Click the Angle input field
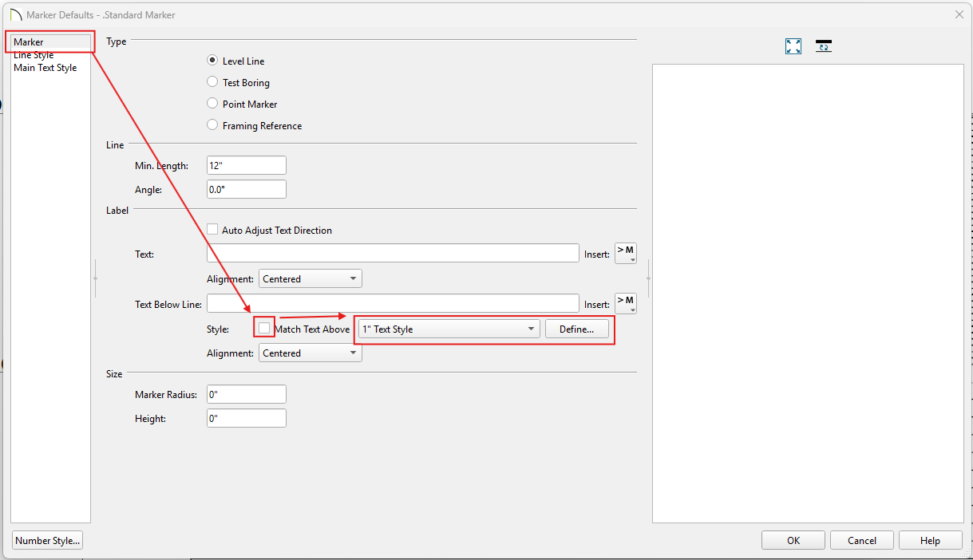The image size is (973, 560). point(246,189)
